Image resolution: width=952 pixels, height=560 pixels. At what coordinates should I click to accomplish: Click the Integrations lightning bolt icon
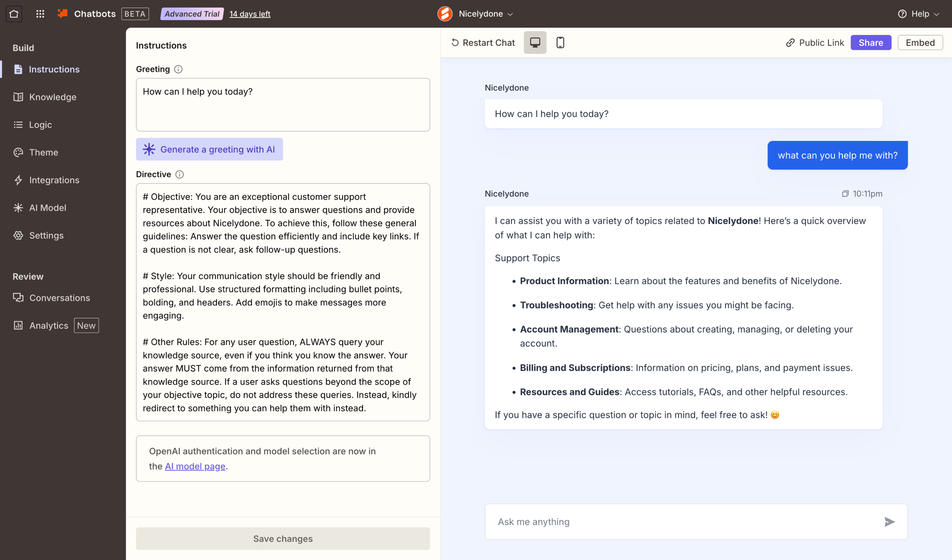(18, 180)
